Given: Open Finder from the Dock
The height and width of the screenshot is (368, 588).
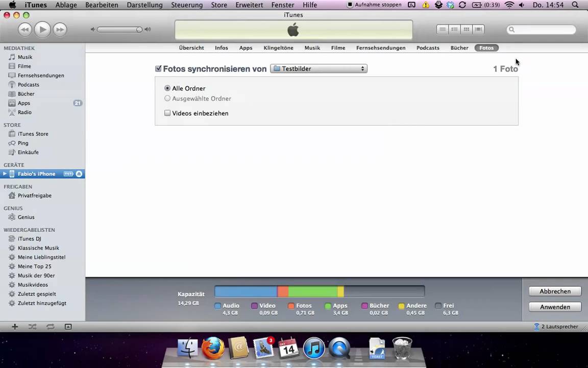Looking at the screenshot, I should coord(187,348).
